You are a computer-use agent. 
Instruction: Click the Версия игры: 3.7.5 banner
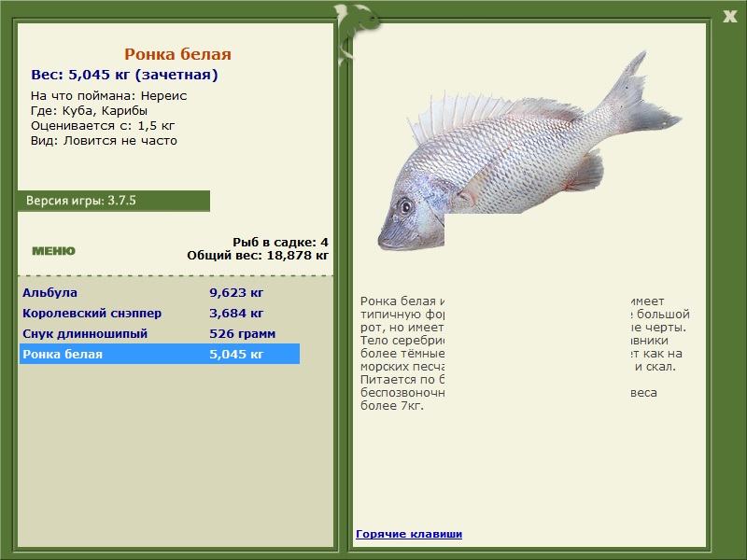(x=114, y=201)
